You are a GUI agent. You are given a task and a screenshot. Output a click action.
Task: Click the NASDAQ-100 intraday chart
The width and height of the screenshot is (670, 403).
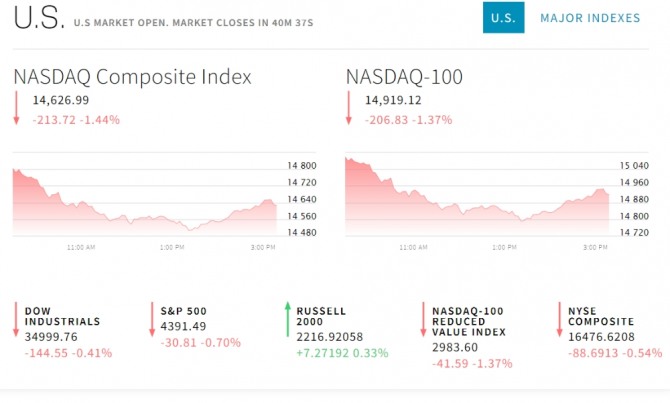(x=476, y=198)
